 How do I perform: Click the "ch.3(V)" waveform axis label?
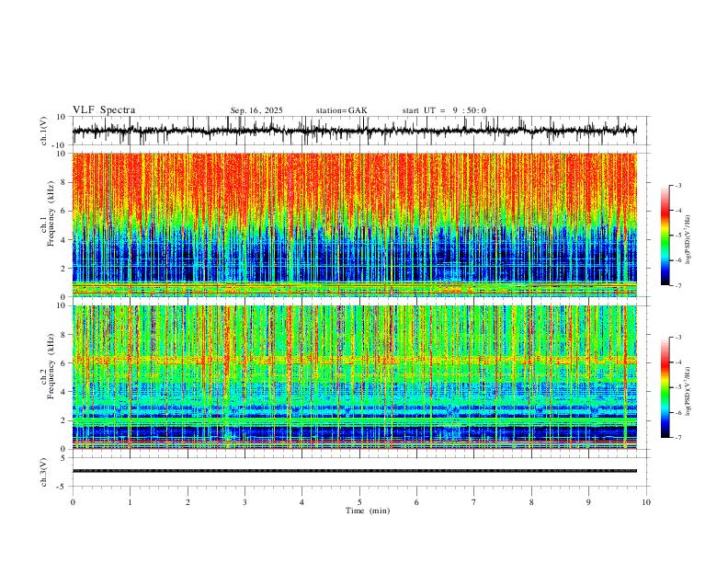point(45,472)
